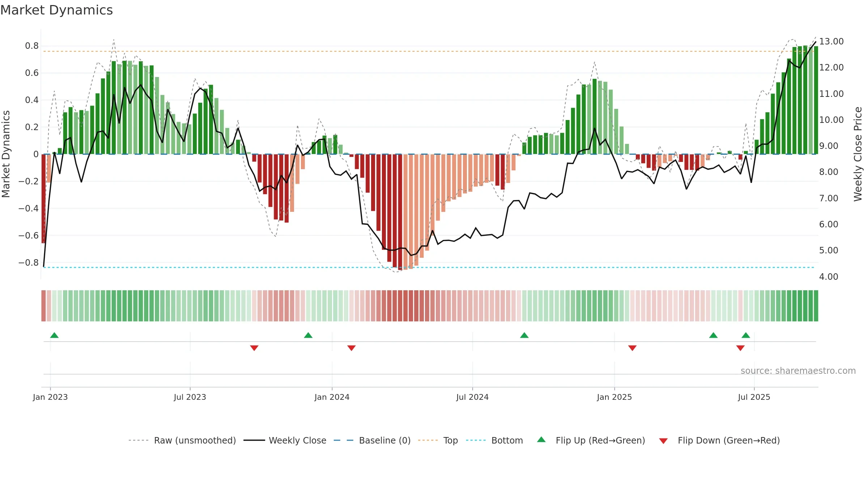The width and height of the screenshot is (868, 488).
Task: Click the 0.4 left axis tick label
Action: click(x=32, y=100)
